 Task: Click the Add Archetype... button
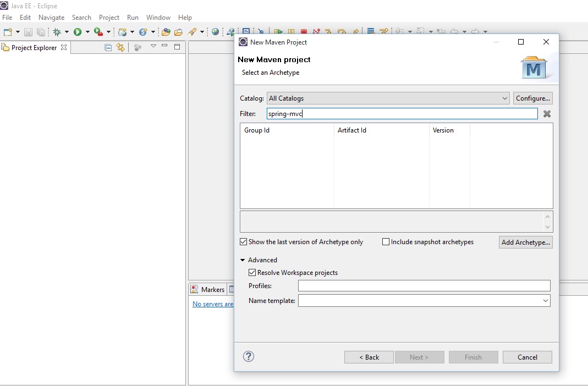click(x=526, y=242)
